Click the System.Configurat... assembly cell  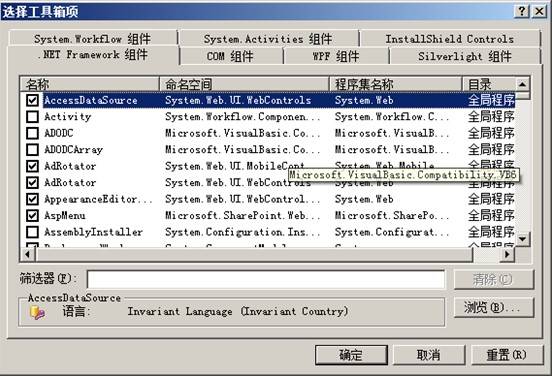(392, 232)
